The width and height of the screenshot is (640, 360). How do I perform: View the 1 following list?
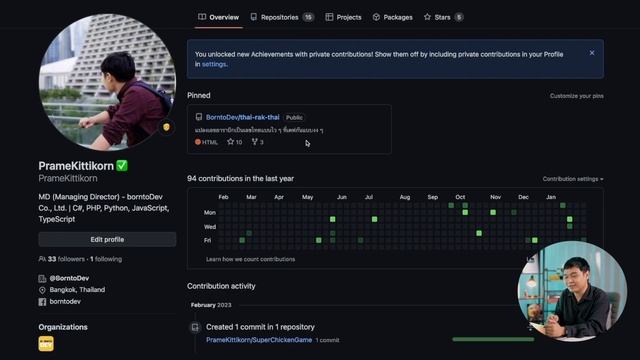106,259
